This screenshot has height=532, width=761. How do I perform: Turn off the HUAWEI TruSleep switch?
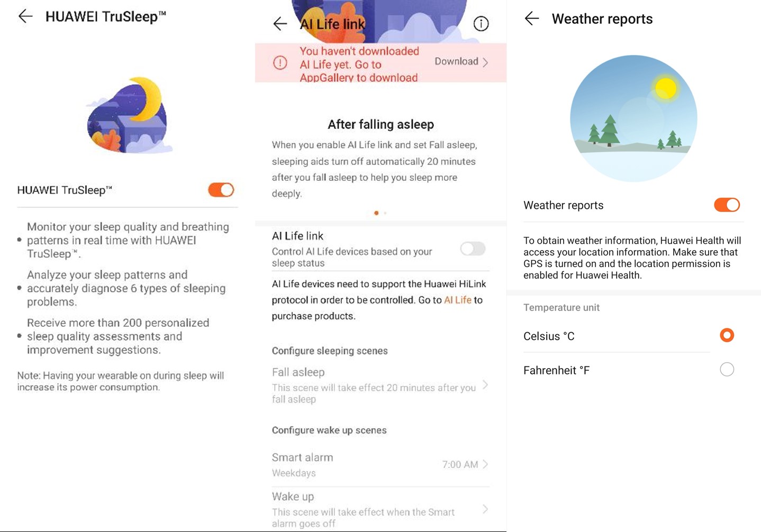point(221,190)
